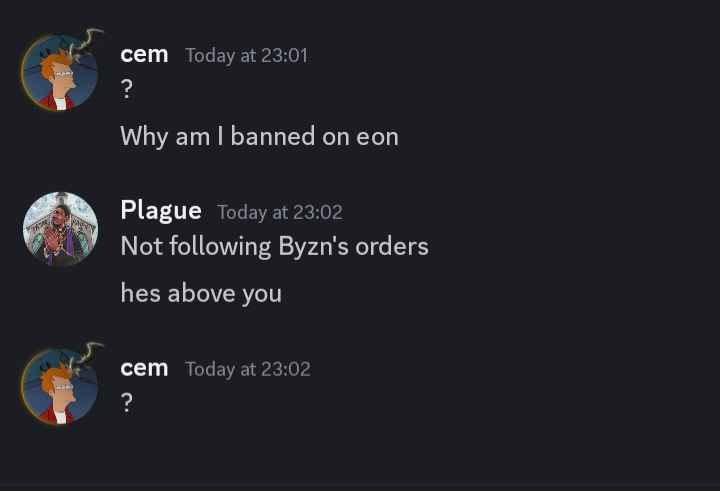The width and height of the screenshot is (720, 491).
Task: Open the username cem at 23:01
Action: 144,55
